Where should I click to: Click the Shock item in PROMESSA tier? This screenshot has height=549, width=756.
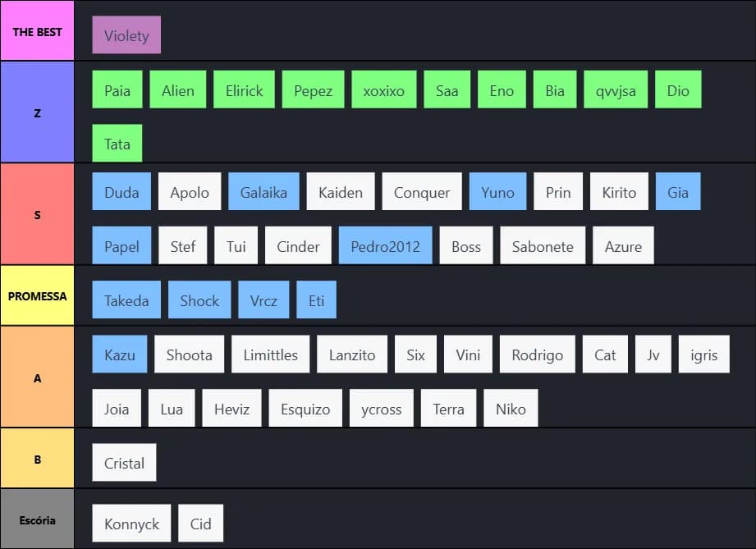(199, 300)
